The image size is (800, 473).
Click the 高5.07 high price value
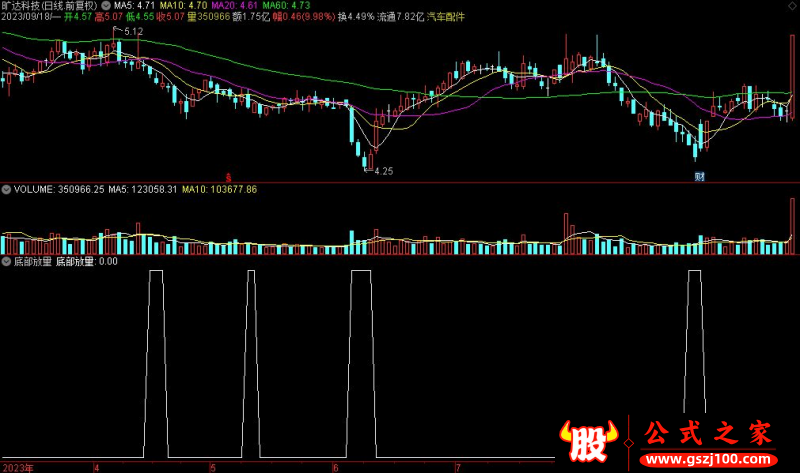click(x=109, y=17)
